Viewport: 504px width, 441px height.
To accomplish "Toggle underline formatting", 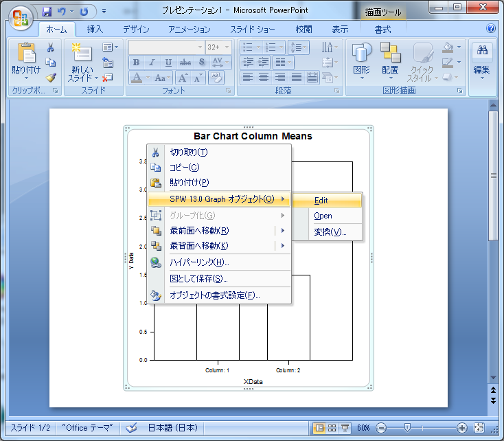I will pyautogui.click(x=168, y=63).
